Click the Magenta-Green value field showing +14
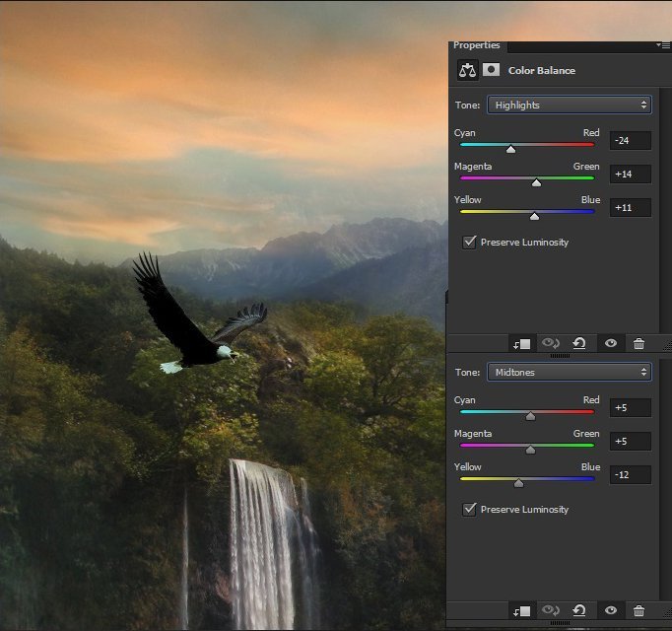Viewport: 672px width, 631px height. (630, 175)
